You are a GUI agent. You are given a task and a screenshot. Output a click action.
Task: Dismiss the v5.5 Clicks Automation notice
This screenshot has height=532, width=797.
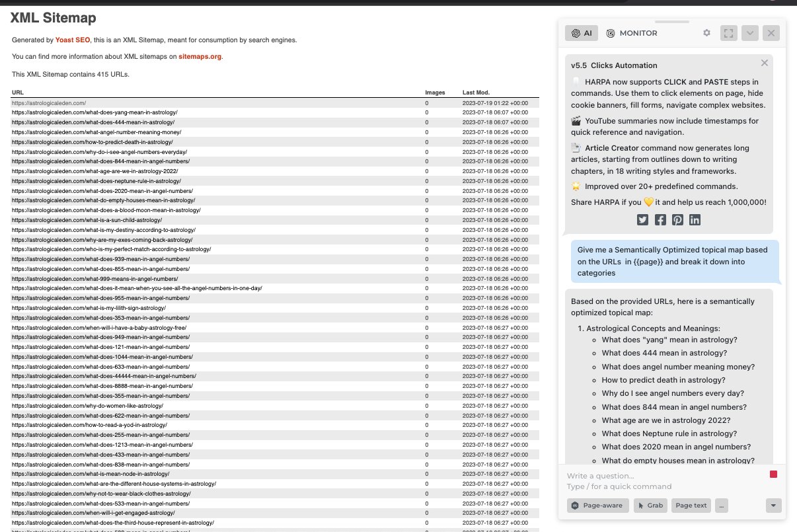(x=764, y=62)
